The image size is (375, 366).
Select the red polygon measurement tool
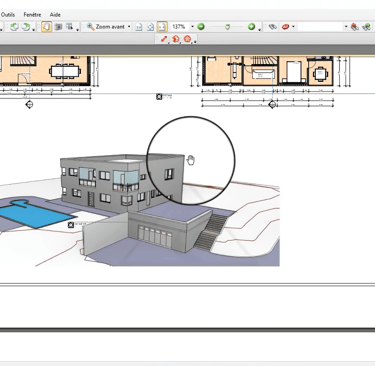tap(187, 39)
